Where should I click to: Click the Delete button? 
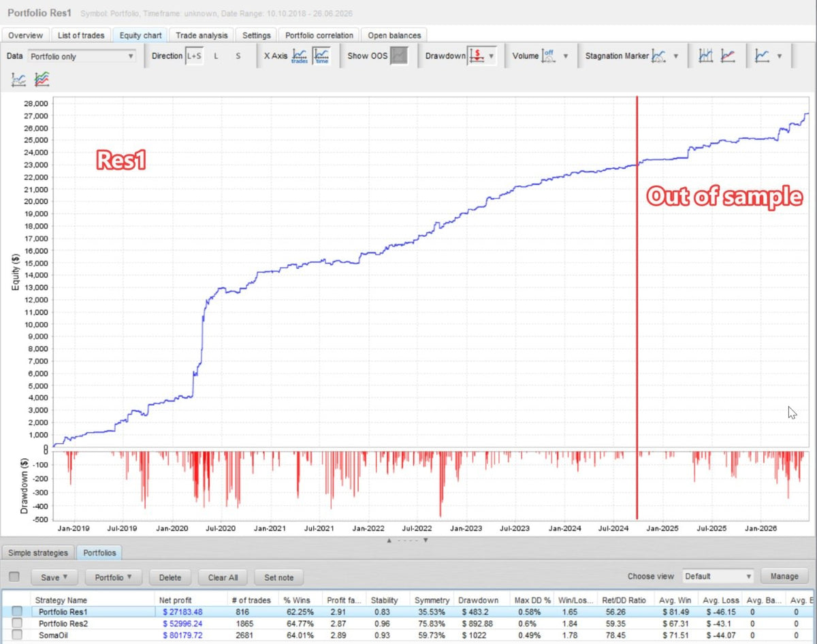[x=170, y=577]
